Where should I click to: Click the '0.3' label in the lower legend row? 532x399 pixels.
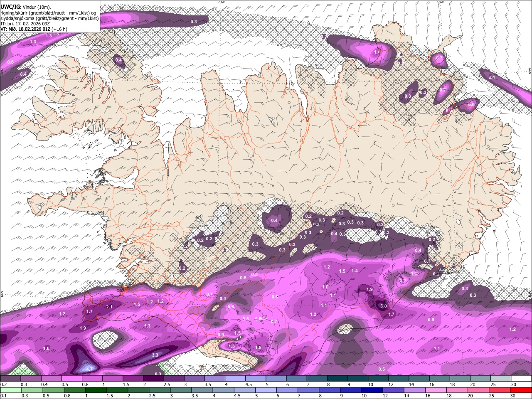pos(25,396)
